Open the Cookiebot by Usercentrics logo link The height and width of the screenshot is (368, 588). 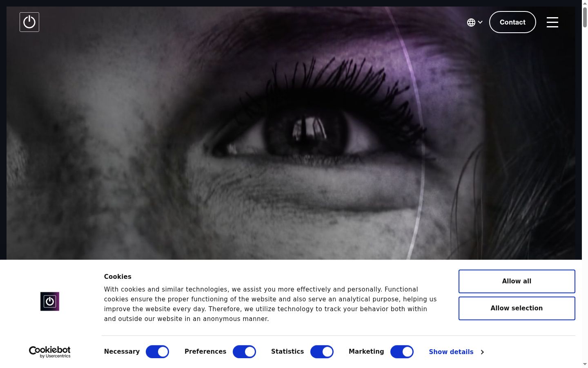click(x=50, y=352)
